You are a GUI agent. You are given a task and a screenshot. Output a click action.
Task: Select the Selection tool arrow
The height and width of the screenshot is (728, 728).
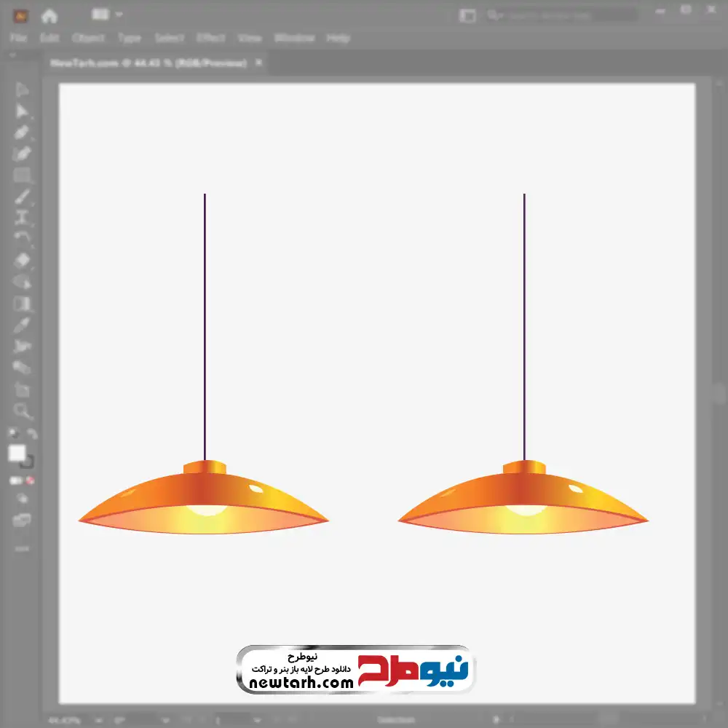(22, 90)
